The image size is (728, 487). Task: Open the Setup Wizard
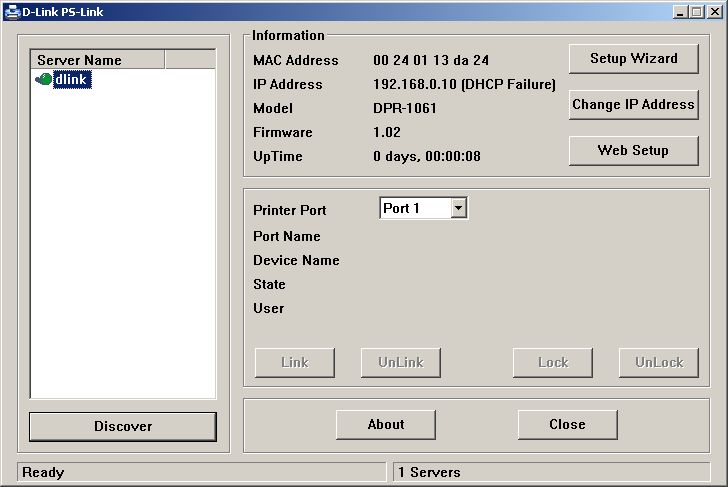633,59
